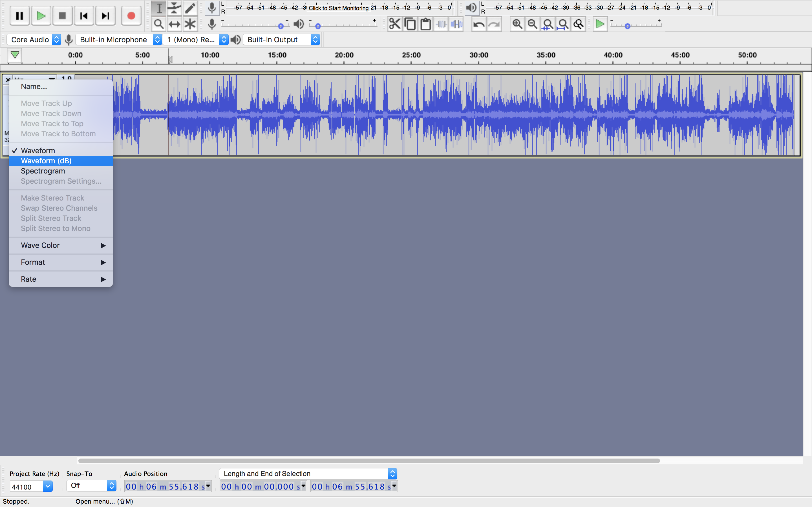Screen dimensions: 812x507
Task: Toggle the checked Waveform view option
Action: tap(38, 151)
